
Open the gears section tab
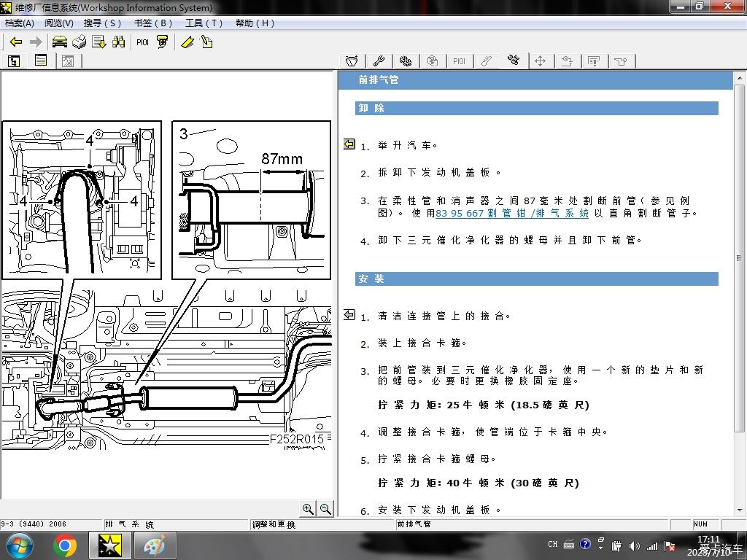(406, 61)
